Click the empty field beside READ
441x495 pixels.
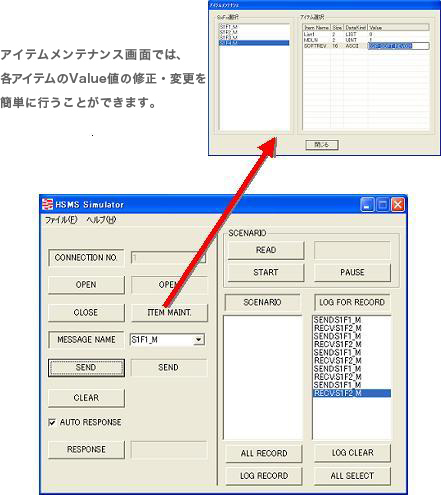tap(352, 250)
